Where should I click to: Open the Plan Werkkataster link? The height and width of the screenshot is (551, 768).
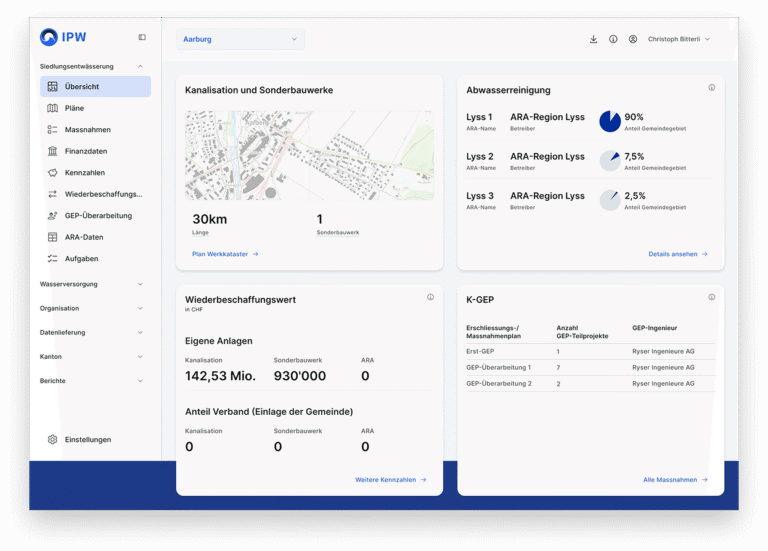[225, 254]
